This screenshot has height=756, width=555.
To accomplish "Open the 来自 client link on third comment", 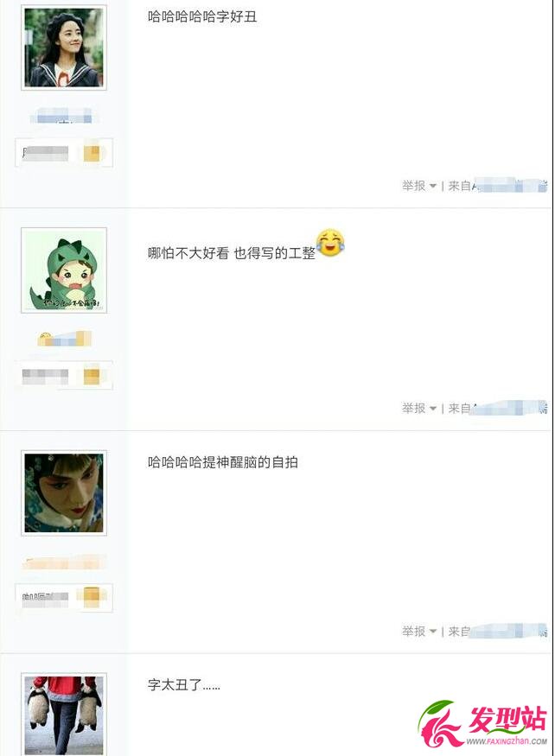I will pyautogui.click(x=498, y=631).
